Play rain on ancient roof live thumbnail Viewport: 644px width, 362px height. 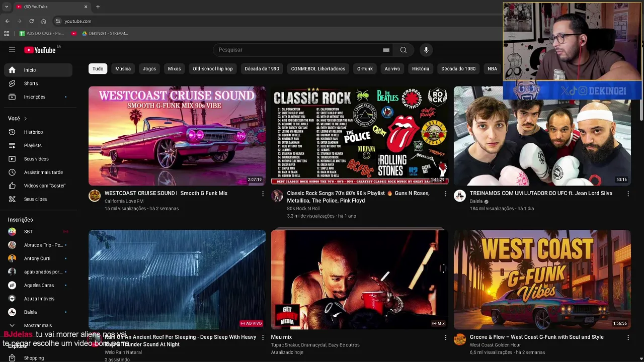point(177,280)
